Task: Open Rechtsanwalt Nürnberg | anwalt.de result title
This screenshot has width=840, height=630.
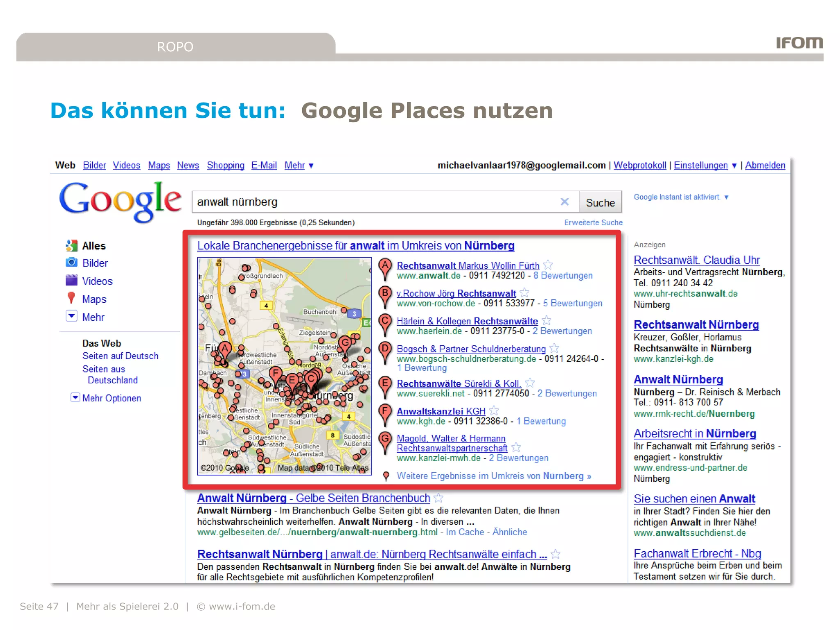Action: pos(372,554)
